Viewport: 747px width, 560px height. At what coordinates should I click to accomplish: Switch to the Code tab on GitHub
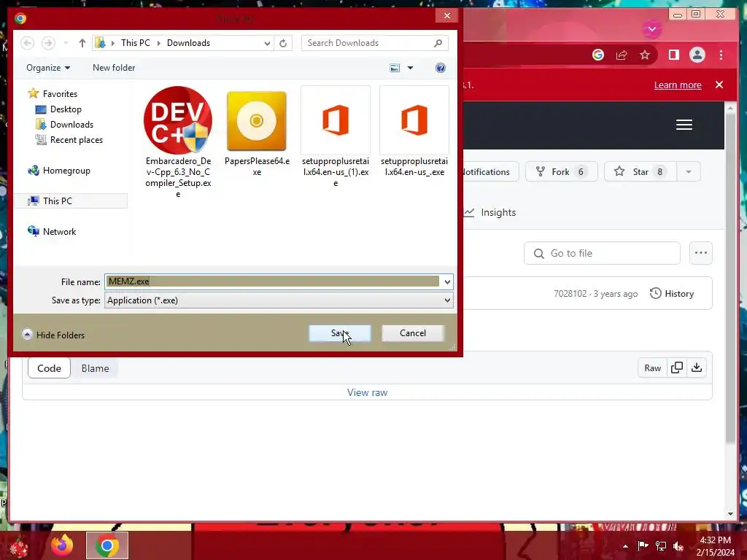click(x=49, y=368)
